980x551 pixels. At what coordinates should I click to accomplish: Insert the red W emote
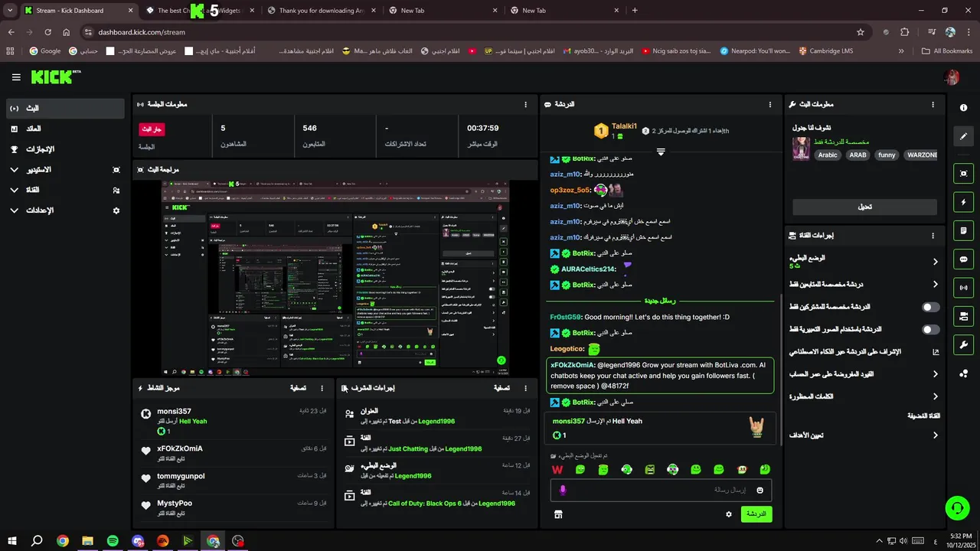[557, 469]
